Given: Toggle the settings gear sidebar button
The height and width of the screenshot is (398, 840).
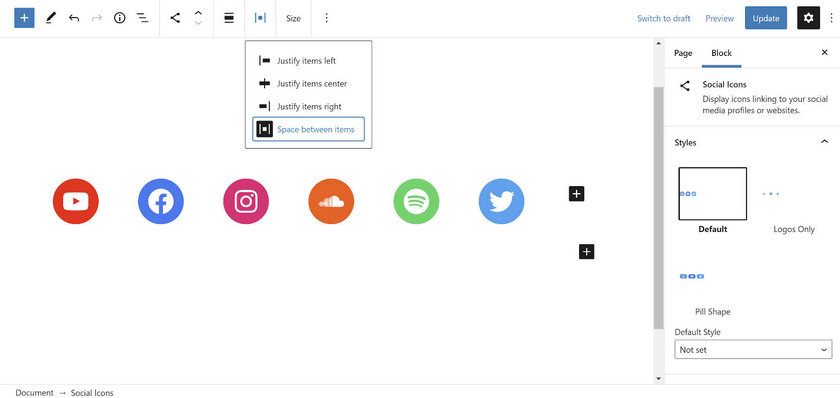Looking at the screenshot, I should tap(808, 18).
